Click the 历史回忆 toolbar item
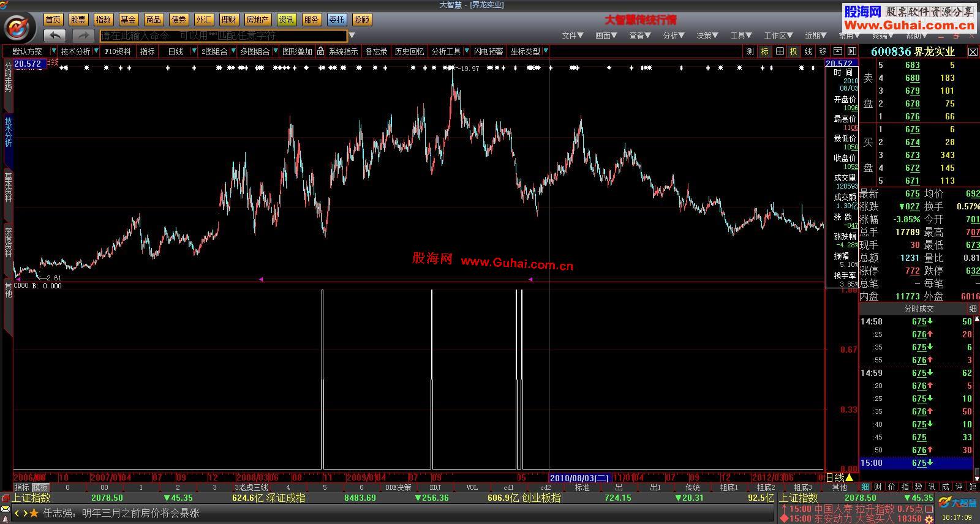The width and height of the screenshot is (980, 524). 409,51
